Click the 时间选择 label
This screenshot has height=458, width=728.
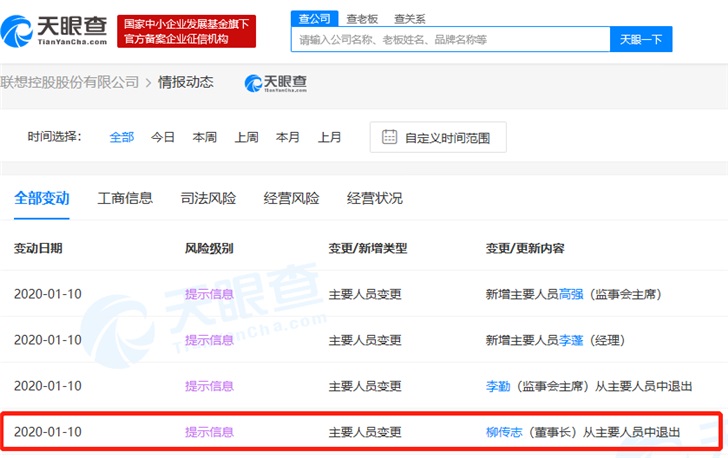54,137
